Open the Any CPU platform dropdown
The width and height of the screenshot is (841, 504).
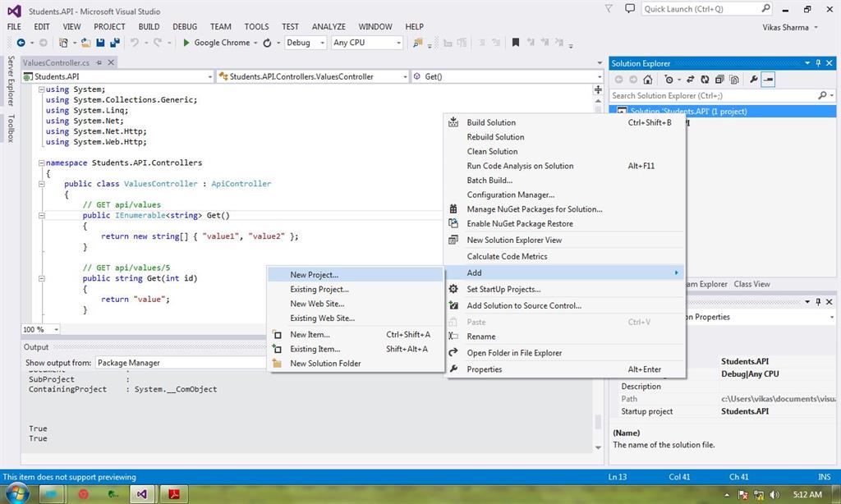pyautogui.click(x=366, y=43)
